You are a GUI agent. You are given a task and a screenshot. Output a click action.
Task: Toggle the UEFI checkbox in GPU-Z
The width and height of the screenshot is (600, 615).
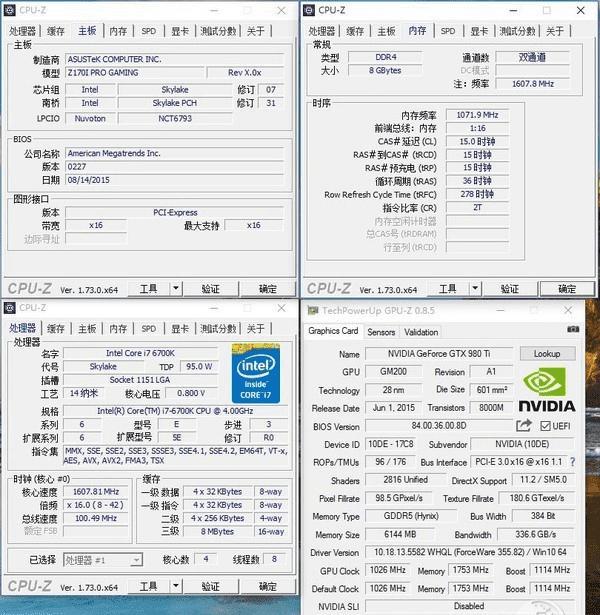pyautogui.click(x=545, y=426)
